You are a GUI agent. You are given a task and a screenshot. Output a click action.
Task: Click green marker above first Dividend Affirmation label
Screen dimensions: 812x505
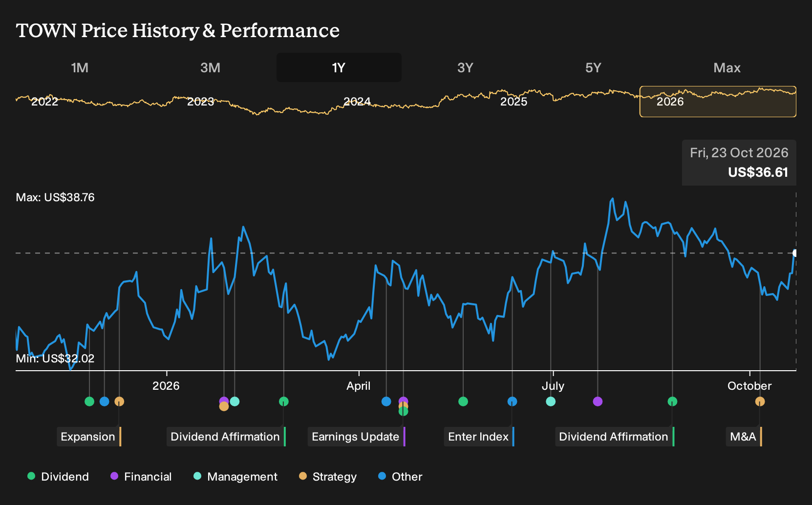284,401
